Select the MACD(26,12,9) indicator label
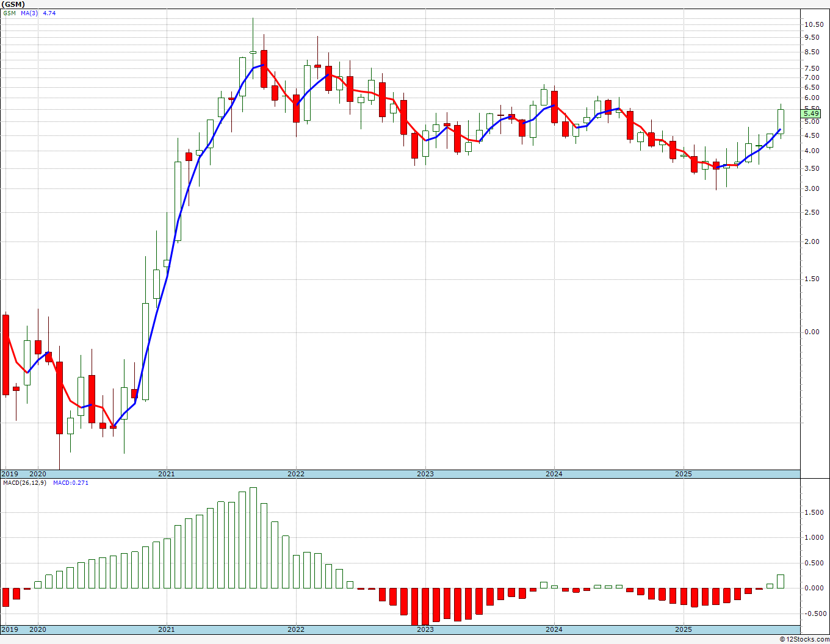Viewport: 830px width, 644px height. [25, 483]
